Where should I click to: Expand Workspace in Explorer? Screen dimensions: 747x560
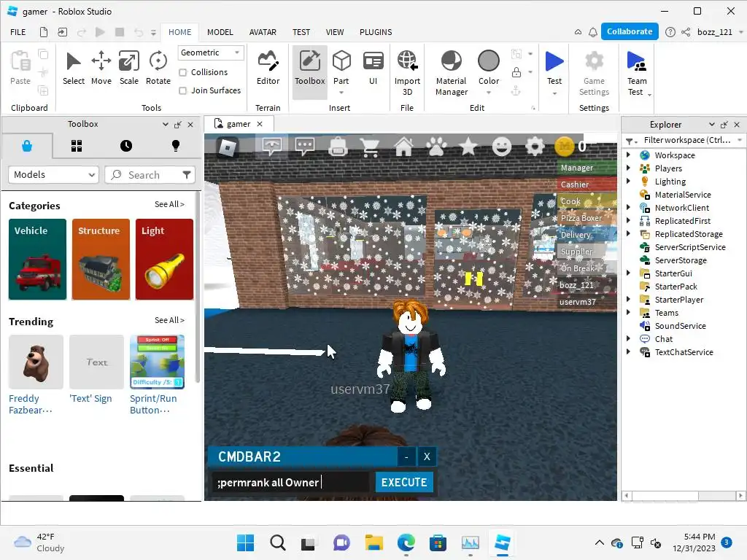click(x=628, y=155)
